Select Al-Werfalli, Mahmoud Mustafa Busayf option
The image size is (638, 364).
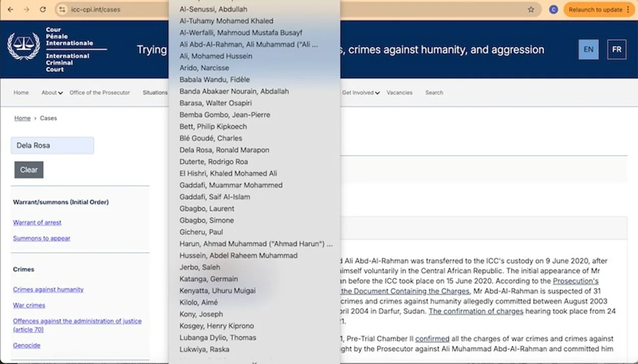point(254,33)
